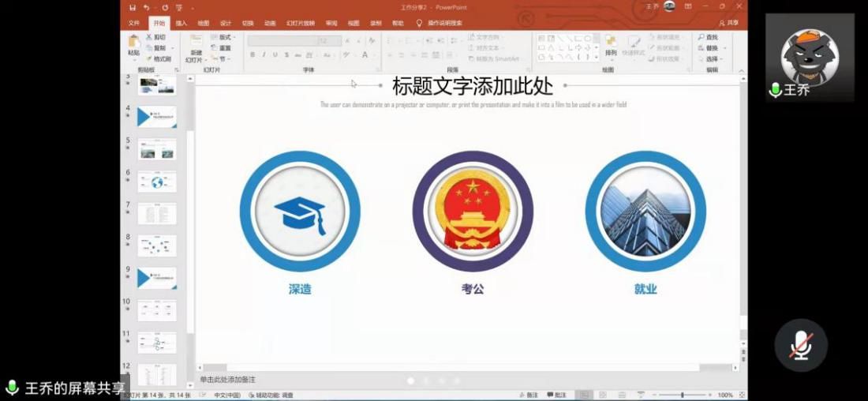
Task: Select slide 10 thumbnail
Action: 157,311
